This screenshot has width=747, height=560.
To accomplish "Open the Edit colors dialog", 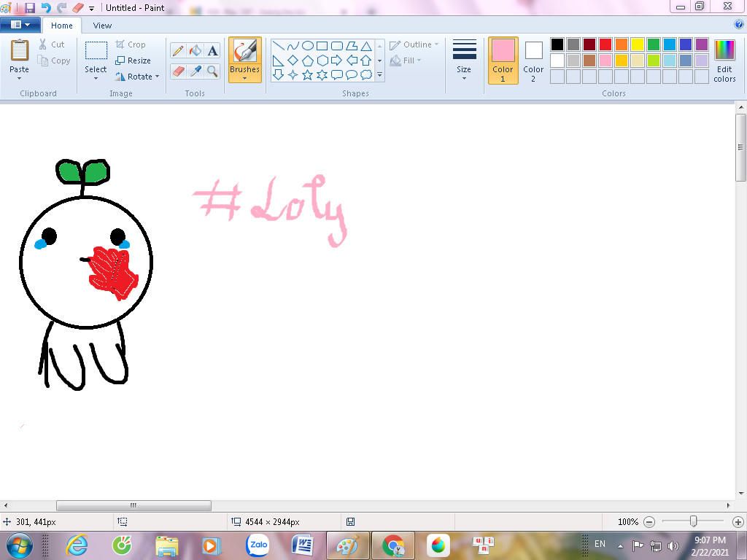I will 724,61.
